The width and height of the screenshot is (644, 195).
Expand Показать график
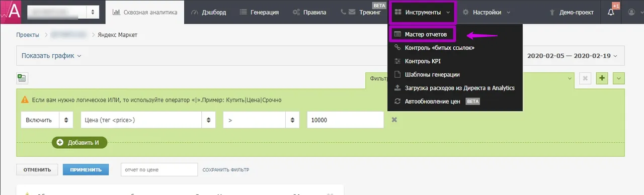click(51, 55)
